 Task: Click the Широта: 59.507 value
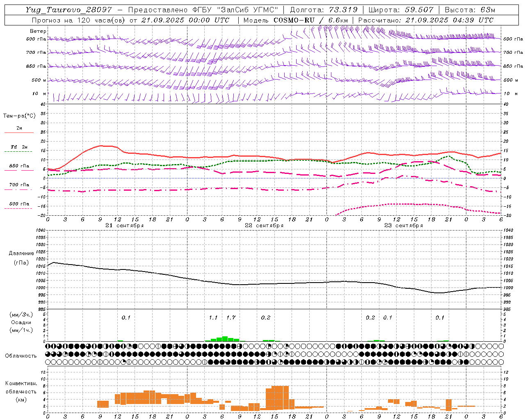point(401,10)
